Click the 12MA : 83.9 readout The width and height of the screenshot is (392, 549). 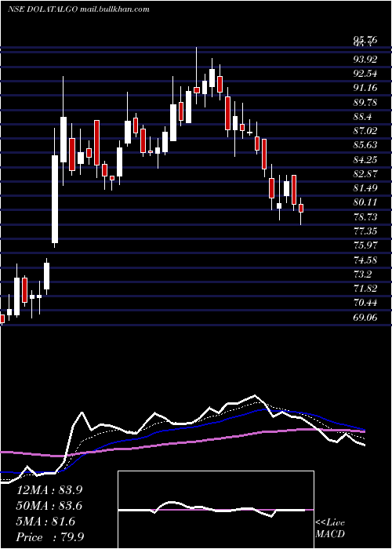[49, 490]
